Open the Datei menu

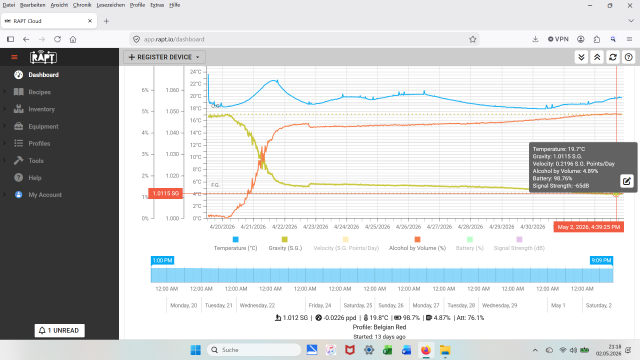coord(9,5)
